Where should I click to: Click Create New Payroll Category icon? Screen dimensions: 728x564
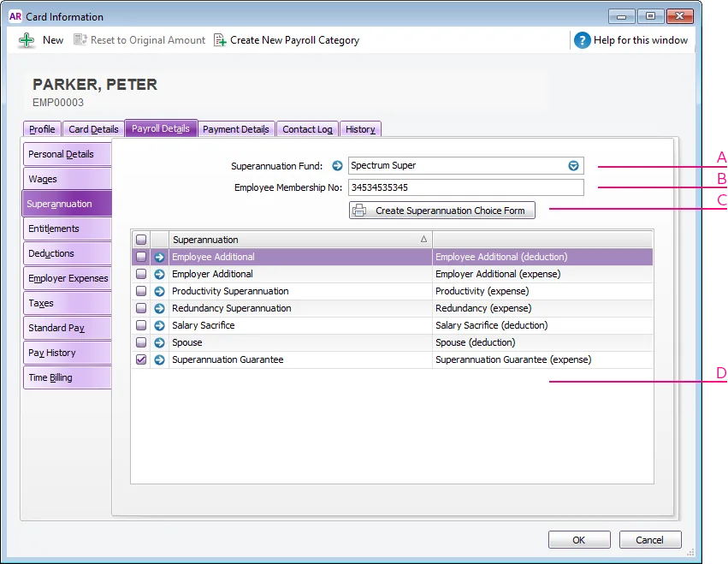point(220,40)
